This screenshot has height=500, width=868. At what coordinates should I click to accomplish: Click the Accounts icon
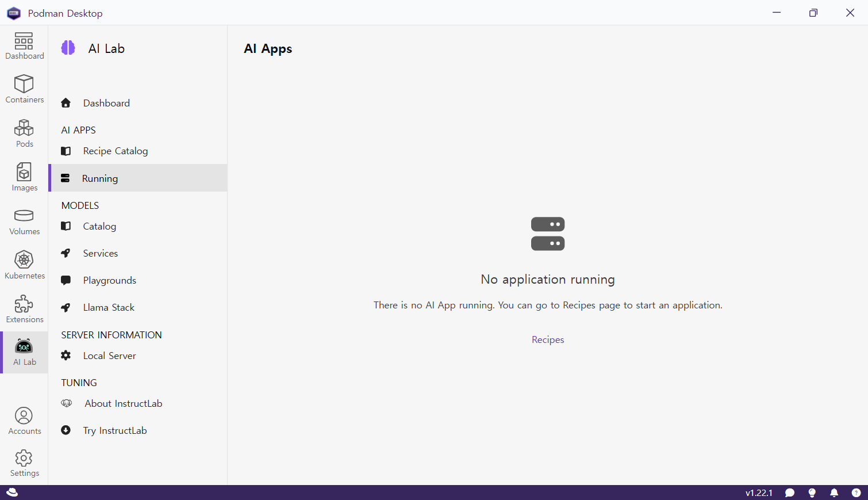coord(24,421)
